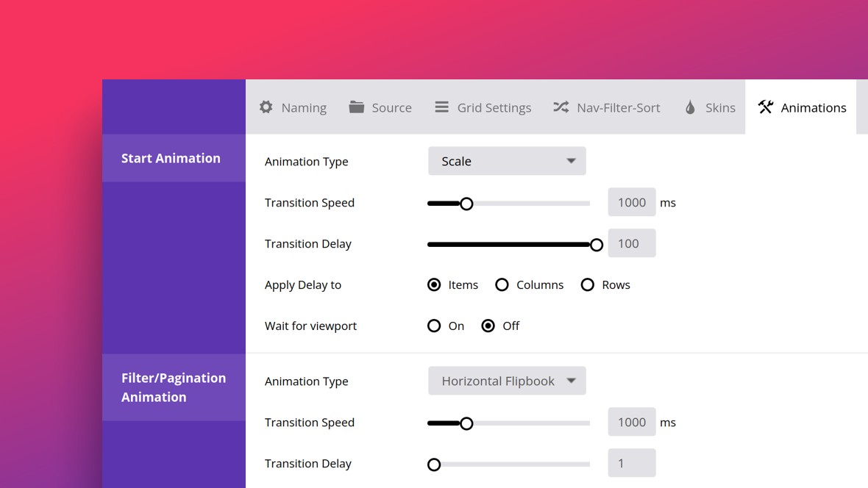
Task: Select Columns for Apply Delay to
Action: [x=502, y=285]
